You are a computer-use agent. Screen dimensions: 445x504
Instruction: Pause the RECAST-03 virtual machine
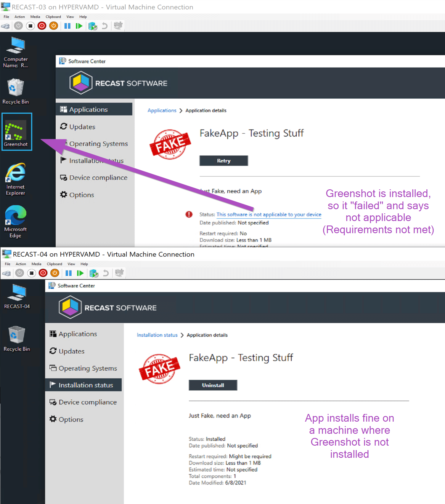[68, 26]
